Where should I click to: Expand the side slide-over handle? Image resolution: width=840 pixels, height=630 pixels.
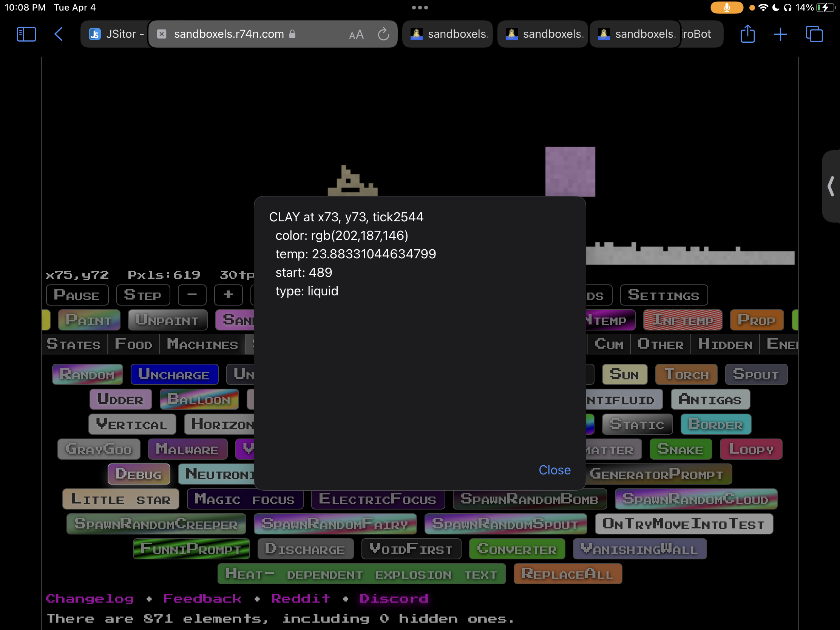831,187
